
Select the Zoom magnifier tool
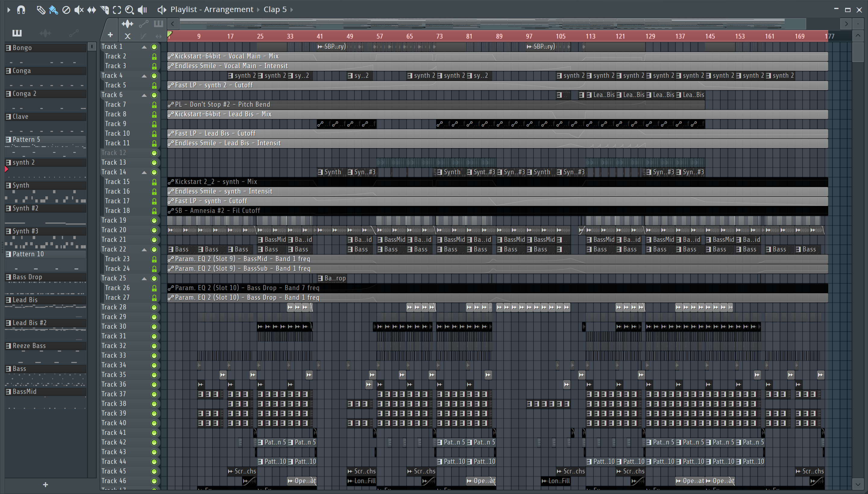click(x=130, y=10)
